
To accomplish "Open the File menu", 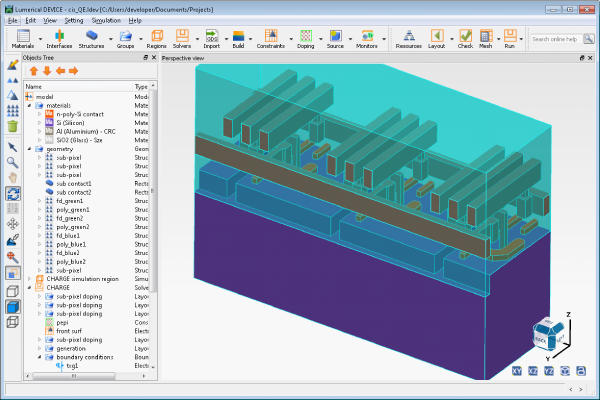I will tap(12, 21).
